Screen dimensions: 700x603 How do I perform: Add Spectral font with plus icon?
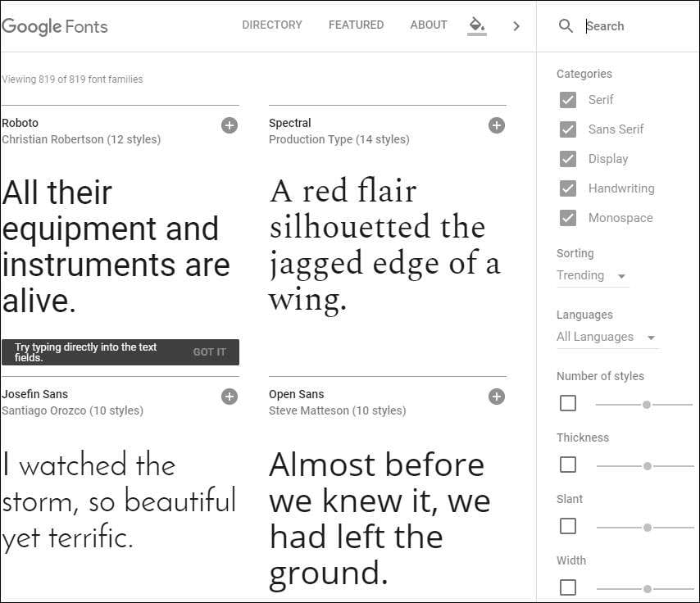pyautogui.click(x=497, y=125)
